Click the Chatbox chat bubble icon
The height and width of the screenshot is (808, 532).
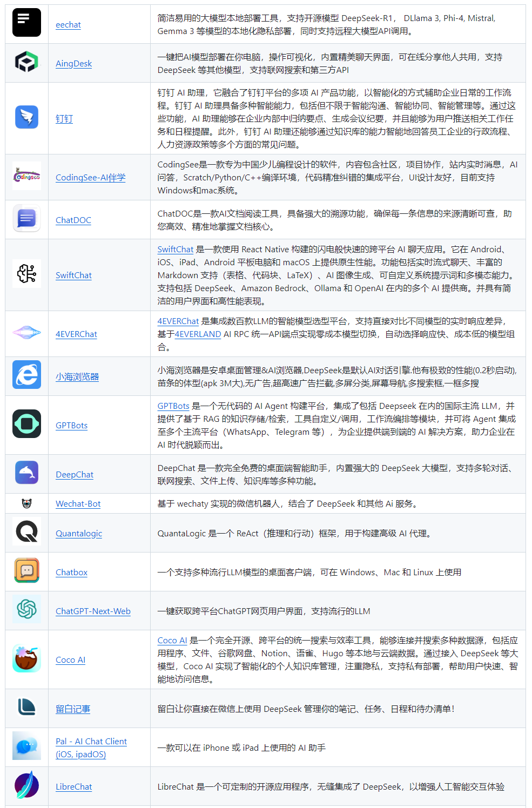[x=26, y=570]
